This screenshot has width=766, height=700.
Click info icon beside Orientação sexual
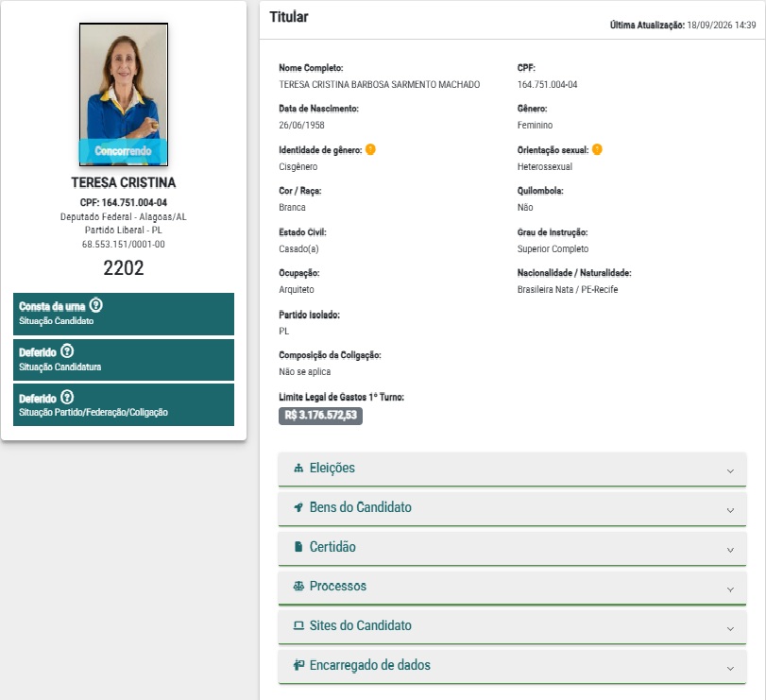tap(597, 149)
